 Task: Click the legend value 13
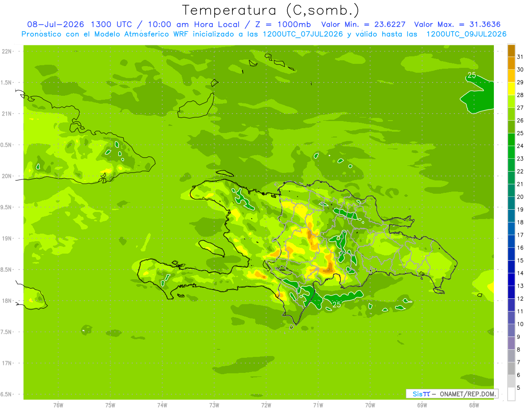[x=520, y=286]
